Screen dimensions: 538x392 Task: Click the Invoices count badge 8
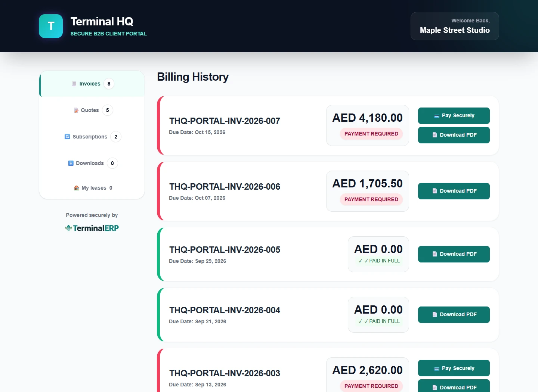(109, 84)
